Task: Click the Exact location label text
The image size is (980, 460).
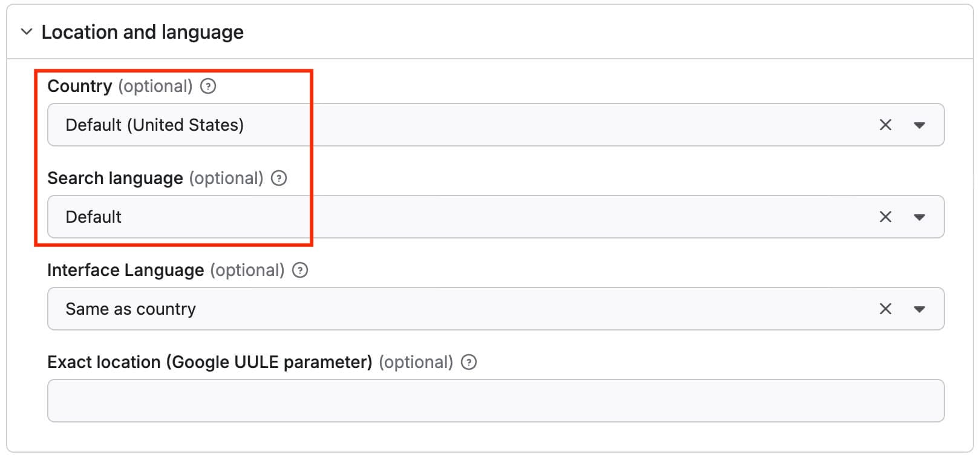Action: pos(209,362)
